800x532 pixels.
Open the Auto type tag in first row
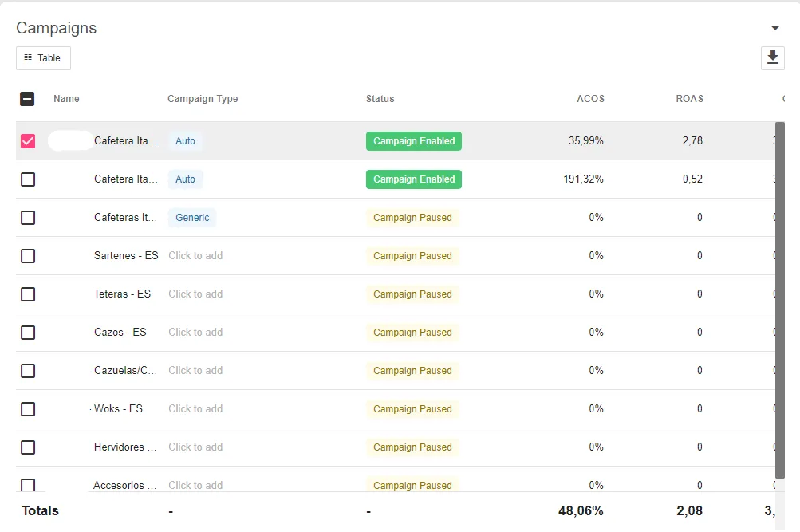[185, 141]
